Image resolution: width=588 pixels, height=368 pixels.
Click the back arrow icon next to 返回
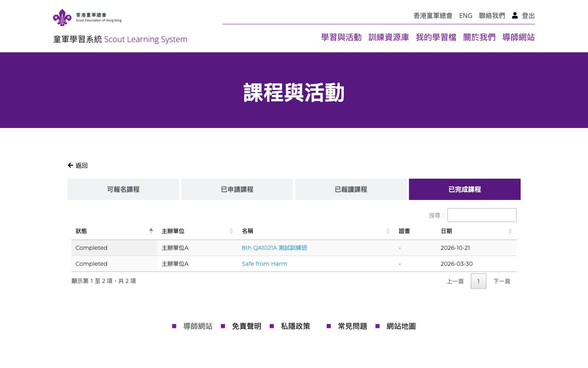(70, 165)
